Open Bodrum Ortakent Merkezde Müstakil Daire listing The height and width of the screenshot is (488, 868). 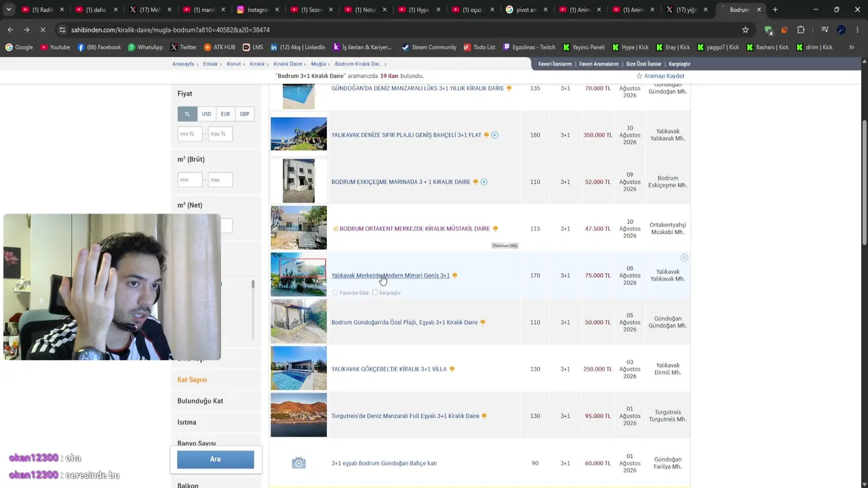point(414,229)
